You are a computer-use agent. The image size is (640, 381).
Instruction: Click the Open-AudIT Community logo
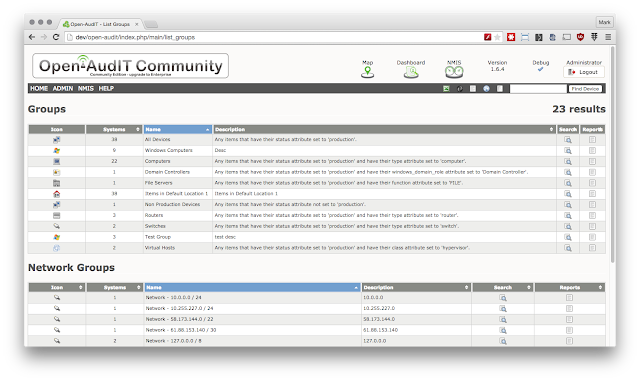pyautogui.click(x=130, y=66)
